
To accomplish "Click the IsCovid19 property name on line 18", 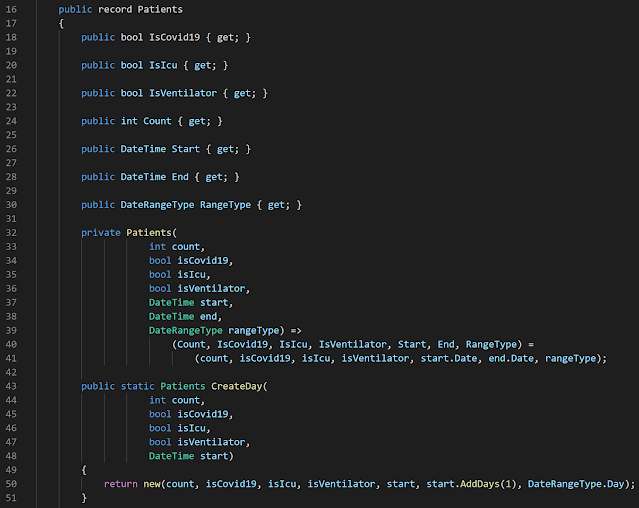I will point(174,37).
